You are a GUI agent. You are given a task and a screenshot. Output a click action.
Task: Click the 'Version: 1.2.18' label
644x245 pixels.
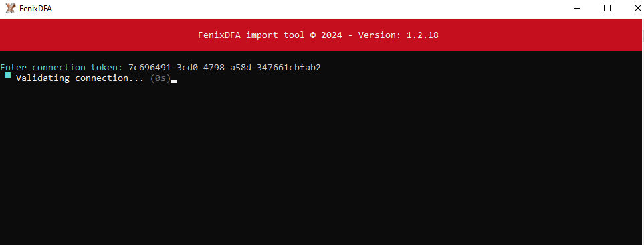point(399,35)
